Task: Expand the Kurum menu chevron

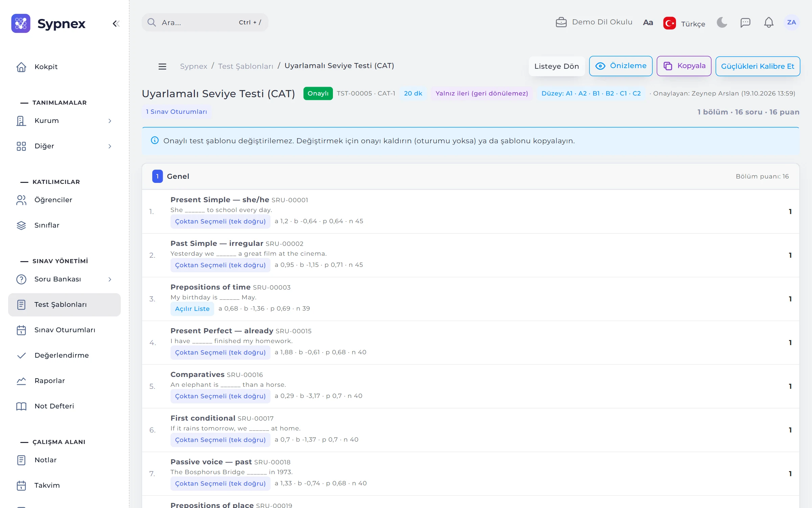Action: pyautogui.click(x=110, y=121)
